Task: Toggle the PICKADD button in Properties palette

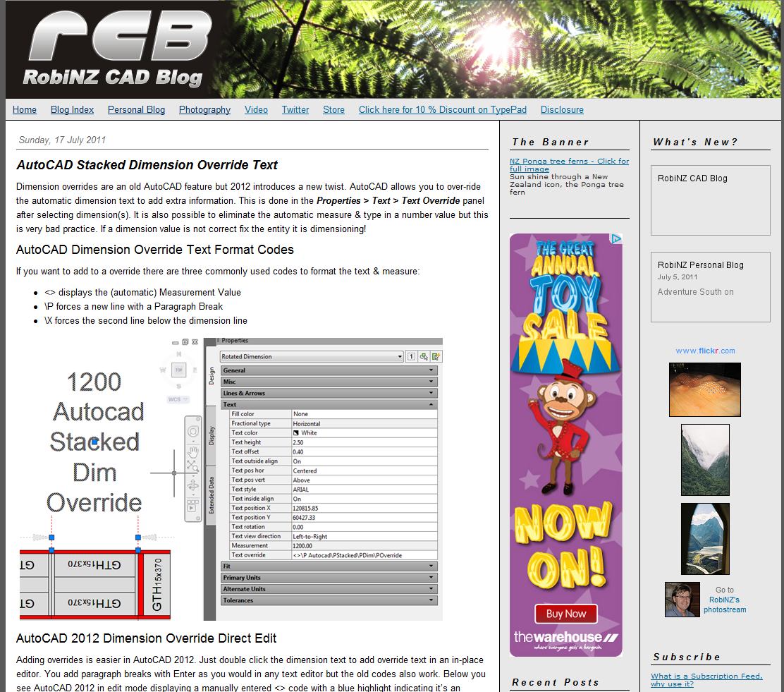Action: tap(412, 356)
